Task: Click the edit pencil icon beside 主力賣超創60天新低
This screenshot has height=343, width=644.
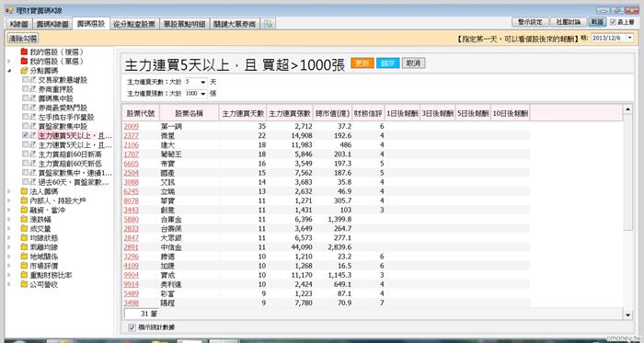Action: click(x=33, y=164)
